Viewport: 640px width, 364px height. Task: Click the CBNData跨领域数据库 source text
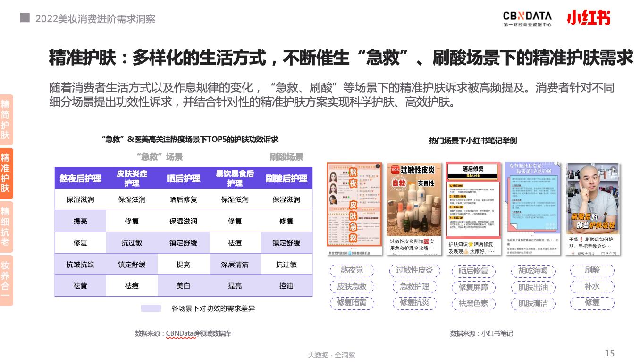click(198, 333)
